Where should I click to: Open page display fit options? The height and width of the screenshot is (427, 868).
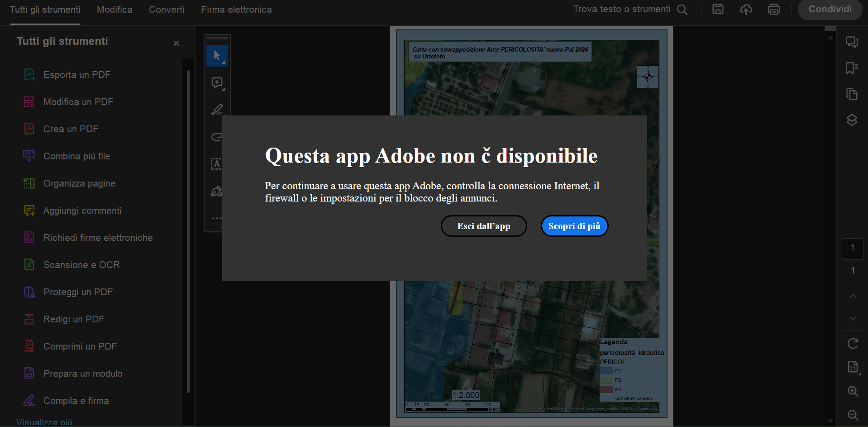[853, 367]
